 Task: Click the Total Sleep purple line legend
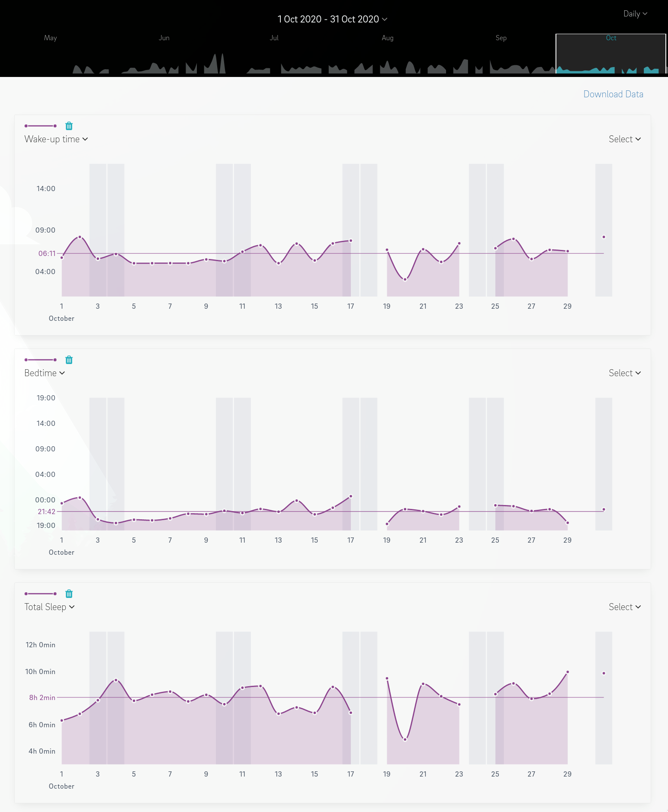pos(41,594)
